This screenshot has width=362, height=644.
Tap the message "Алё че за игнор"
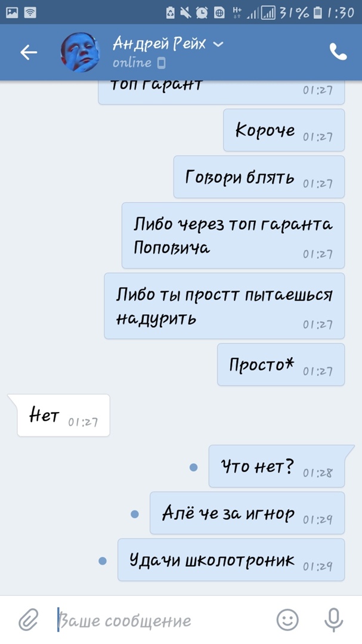[247, 513]
